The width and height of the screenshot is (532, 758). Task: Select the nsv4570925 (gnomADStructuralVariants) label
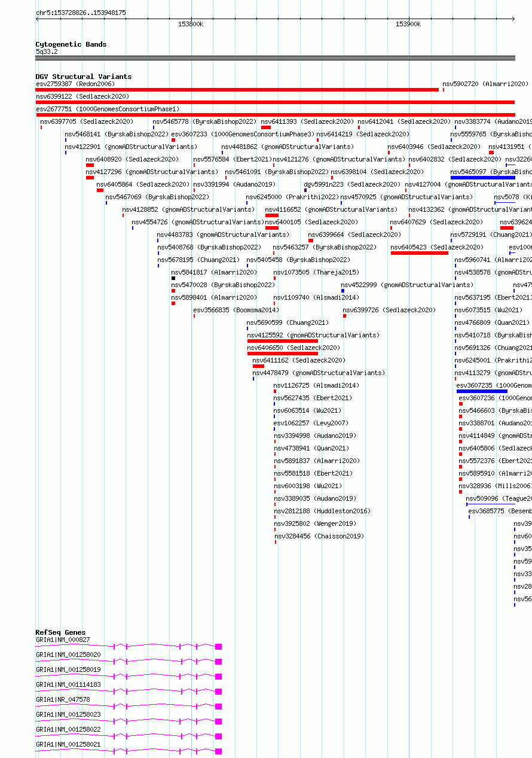[x=407, y=197]
